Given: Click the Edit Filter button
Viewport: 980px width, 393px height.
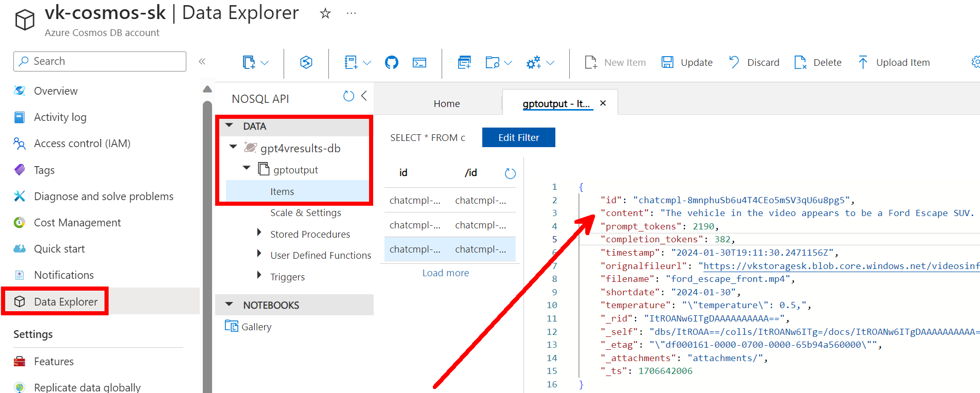Looking at the screenshot, I should tap(518, 137).
